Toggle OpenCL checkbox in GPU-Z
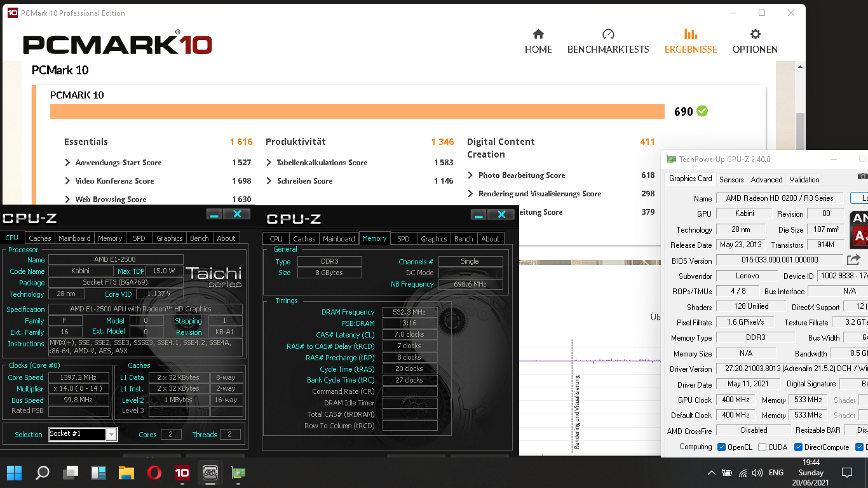The width and height of the screenshot is (868, 488). (x=722, y=447)
